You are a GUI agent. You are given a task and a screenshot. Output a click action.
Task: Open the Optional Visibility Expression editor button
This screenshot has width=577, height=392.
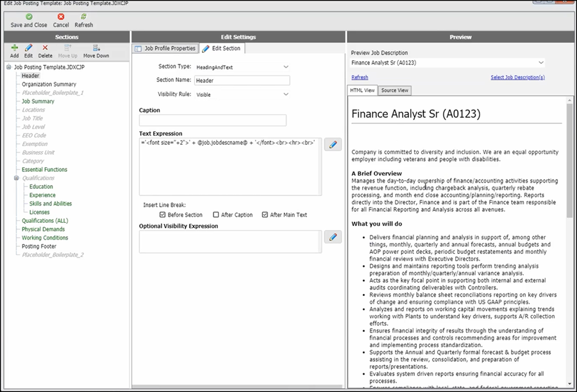click(333, 237)
